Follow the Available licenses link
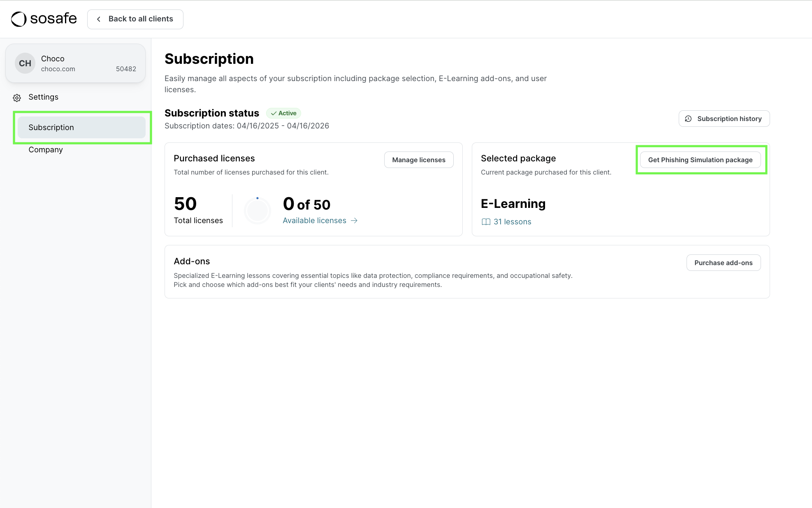This screenshot has height=508, width=812. [315, 221]
